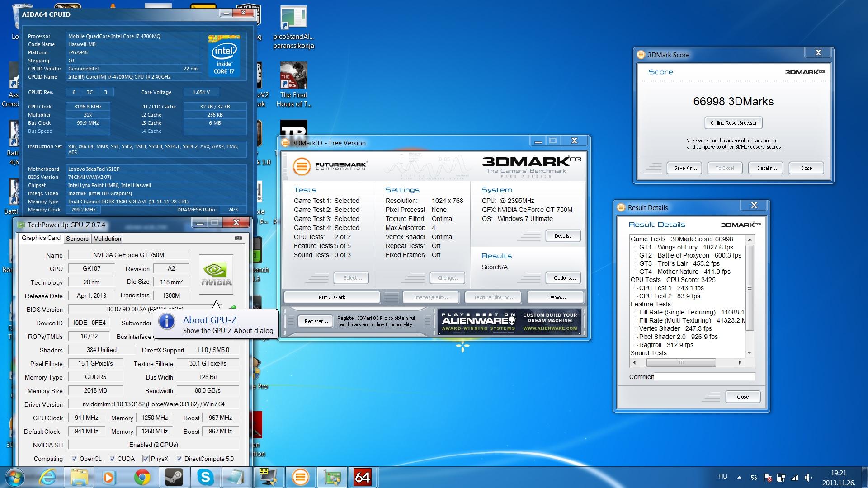Switch to GPU-Z taskbar icon
The height and width of the screenshot is (488, 868).
pos(333,477)
